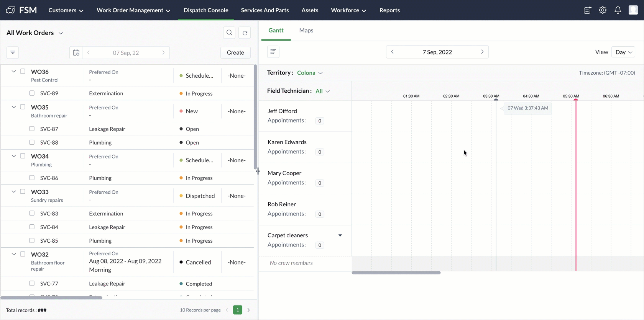This screenshot has width=644, height=320.
Task: Check the SVC-87 Leakage Repair checkbox
Action: click(x=32, y=129)
